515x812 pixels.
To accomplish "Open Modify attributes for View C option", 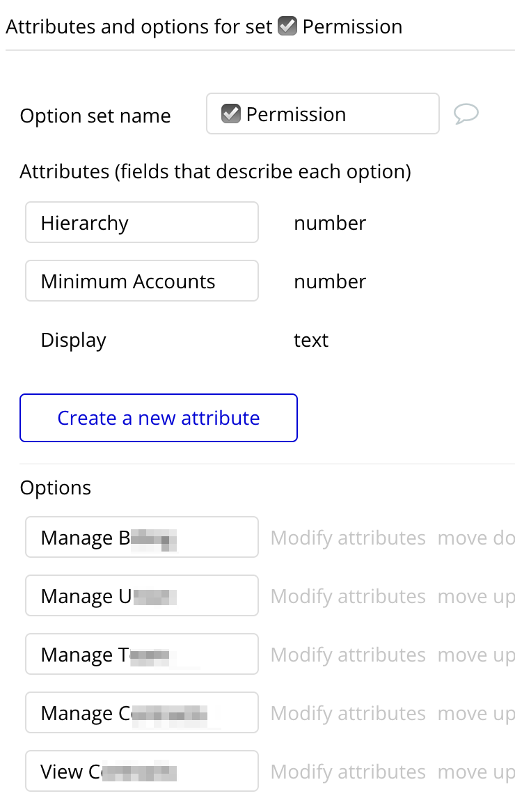I will 348,772.
